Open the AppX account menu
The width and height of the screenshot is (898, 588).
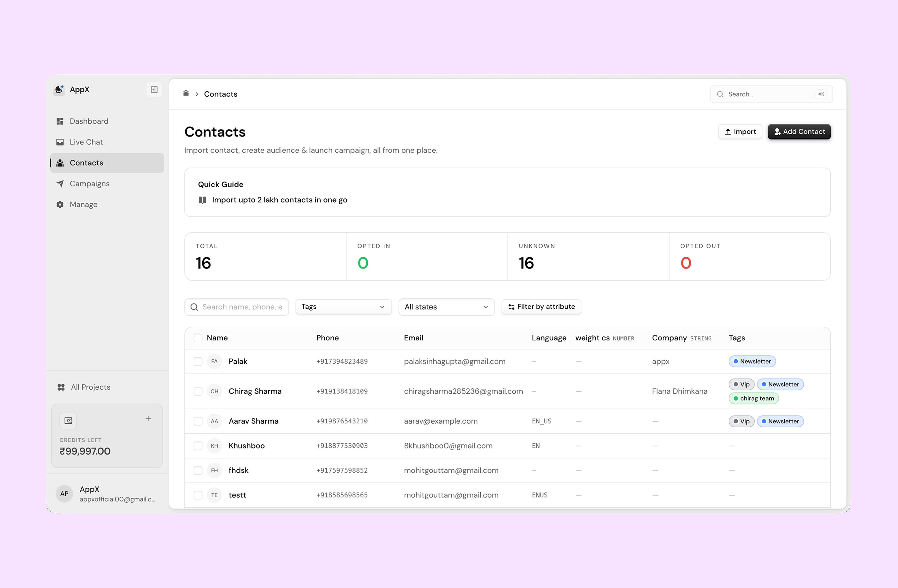(107, 494)
